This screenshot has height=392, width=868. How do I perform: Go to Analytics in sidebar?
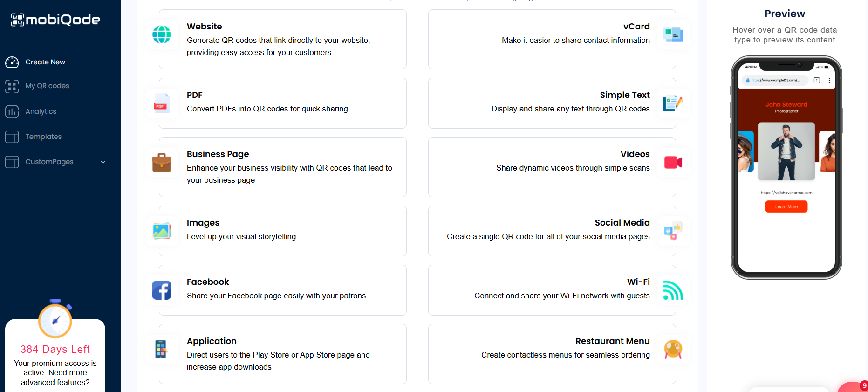[x=41, y=111]
